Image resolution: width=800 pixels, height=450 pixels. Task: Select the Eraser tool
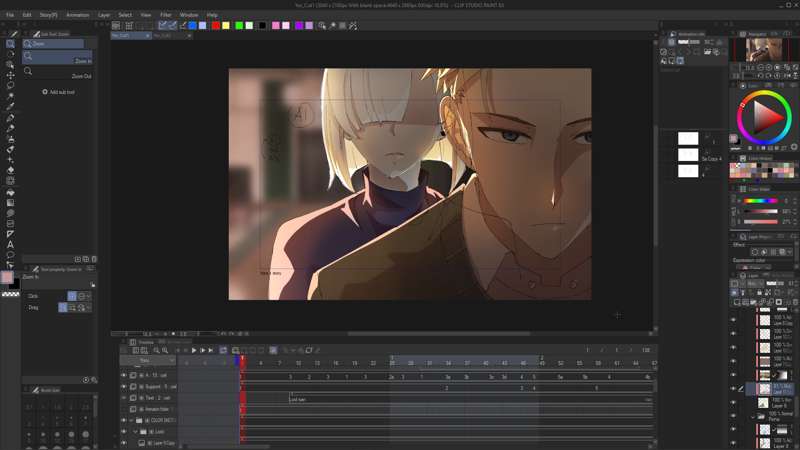pyautogui.click(x=10, y=170)
